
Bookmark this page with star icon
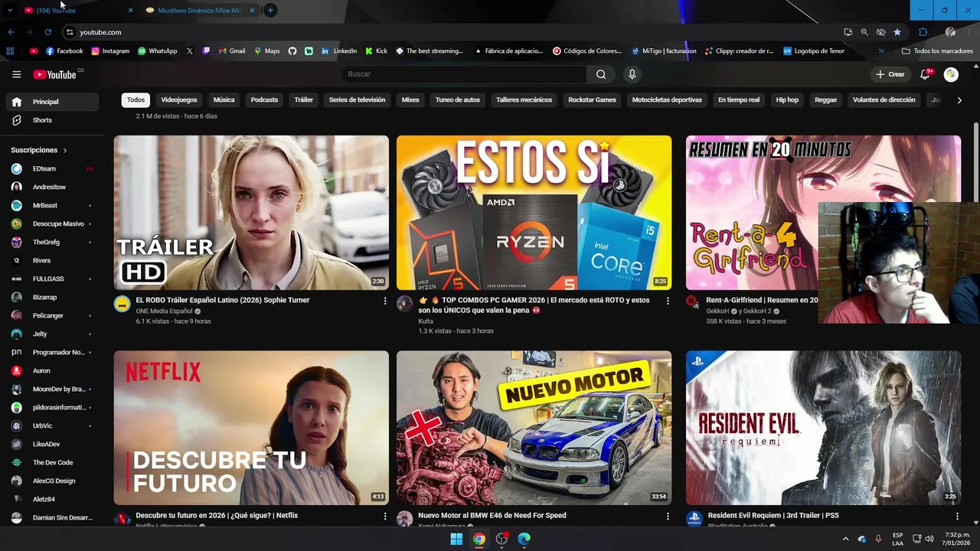897,32
